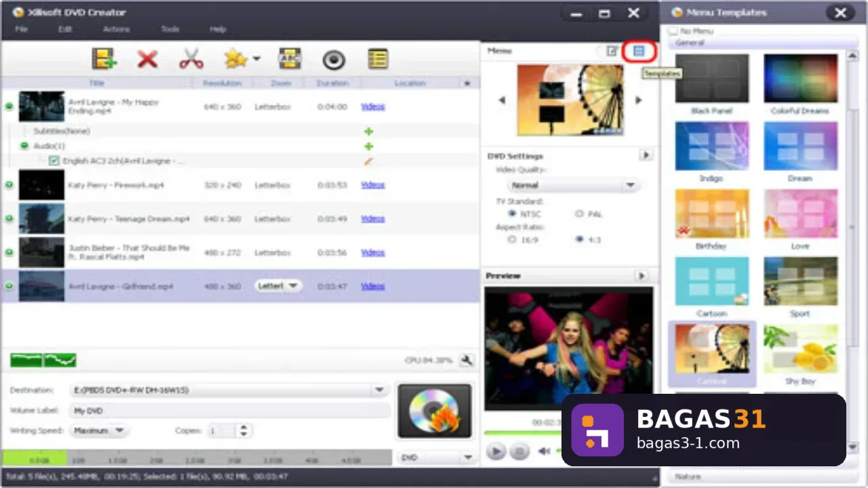This screenshot has width=868, height=488.
Task: Click the pencil edit icon on audio track
Action: [369, 161]
